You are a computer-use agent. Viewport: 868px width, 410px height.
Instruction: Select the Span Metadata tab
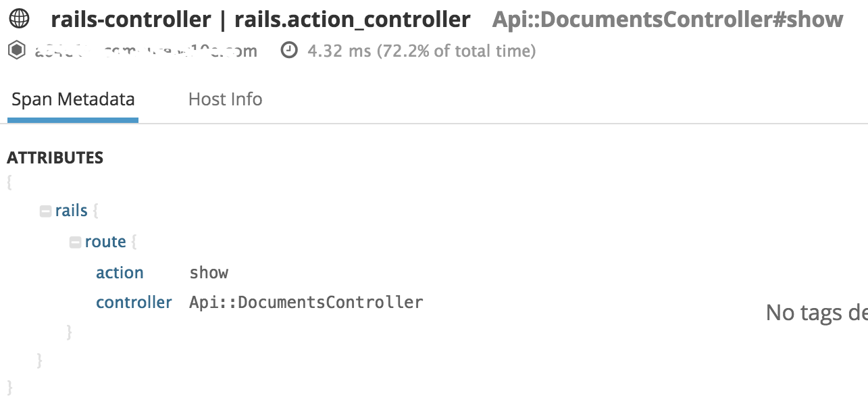72,99
